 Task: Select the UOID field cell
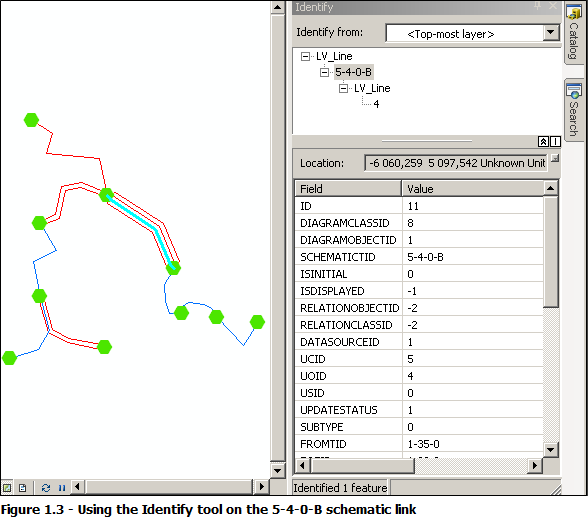click(349, 376)
